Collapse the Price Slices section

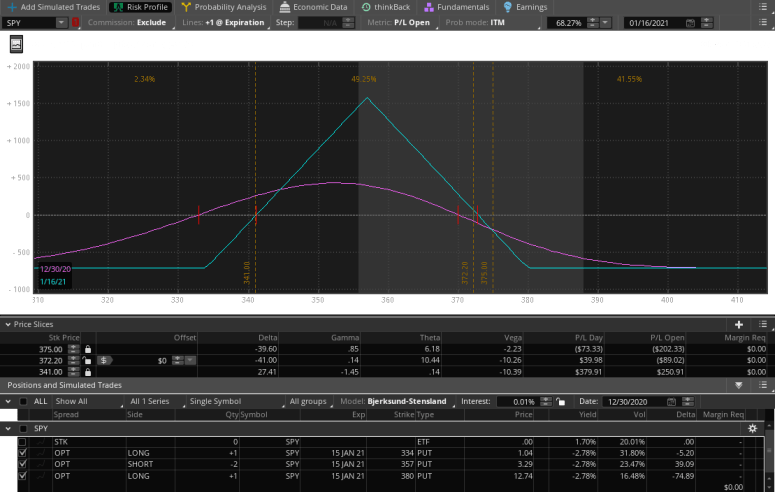6,325
